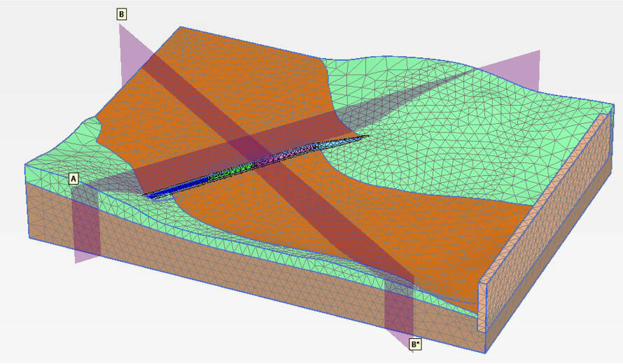Click the section marker labeled B
The image size is (623, 364).
point(122,15)
